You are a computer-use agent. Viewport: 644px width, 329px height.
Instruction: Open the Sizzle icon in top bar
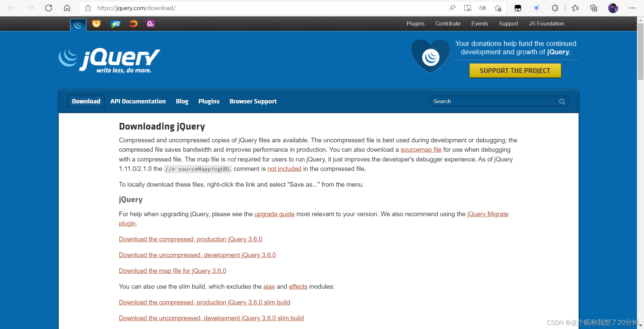pos(133,23)
